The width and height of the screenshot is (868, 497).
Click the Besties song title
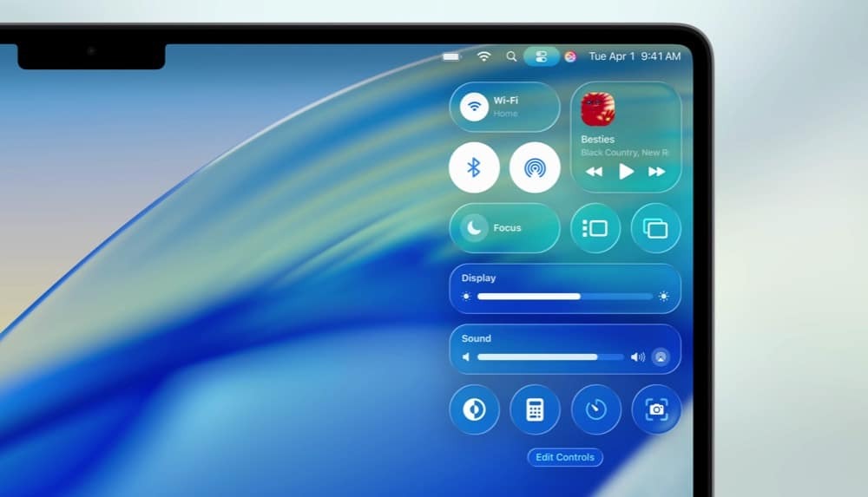[x=597, y=139]
